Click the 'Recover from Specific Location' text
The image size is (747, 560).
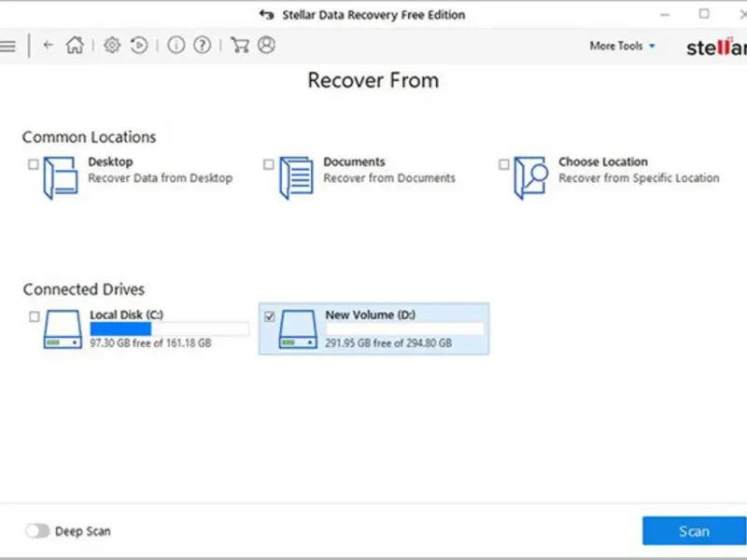coord(639,178)
